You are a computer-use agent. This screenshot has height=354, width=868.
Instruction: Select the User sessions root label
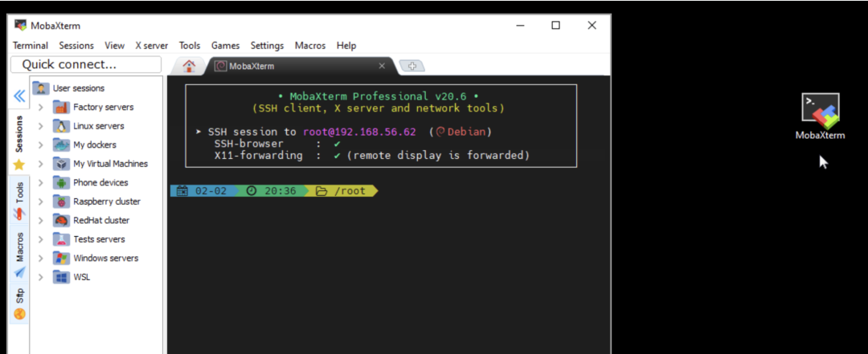[x=79, y=88]
